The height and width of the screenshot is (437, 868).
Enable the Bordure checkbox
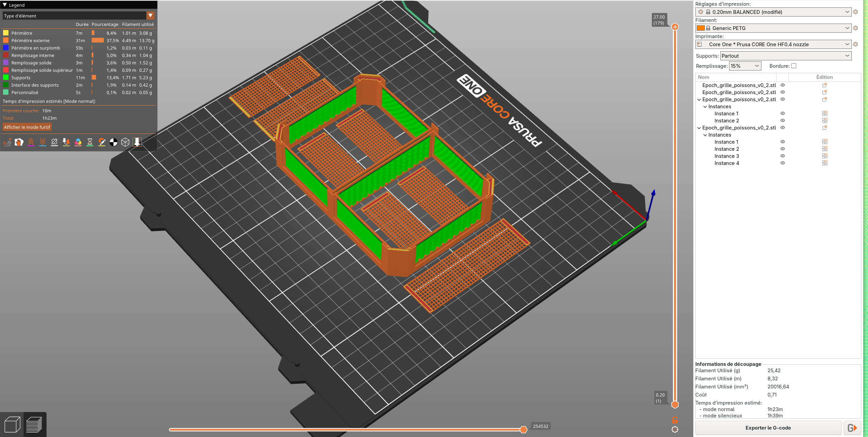coord(794,66)
